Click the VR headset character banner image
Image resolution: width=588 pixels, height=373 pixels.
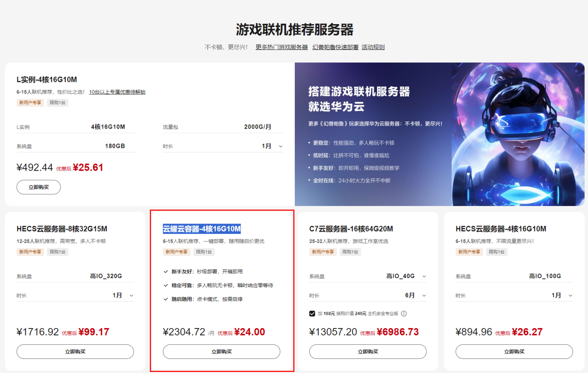point(518,134)
